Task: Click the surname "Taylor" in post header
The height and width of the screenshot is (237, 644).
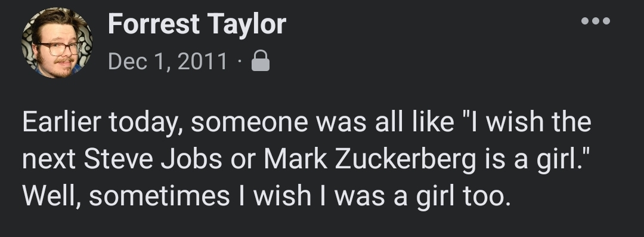Action: click(x=246, y=24)
